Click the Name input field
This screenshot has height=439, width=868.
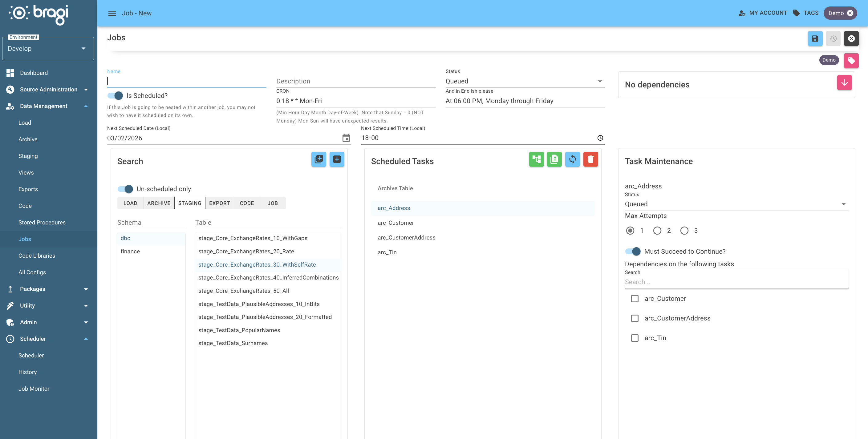click(x=187, y=81)
